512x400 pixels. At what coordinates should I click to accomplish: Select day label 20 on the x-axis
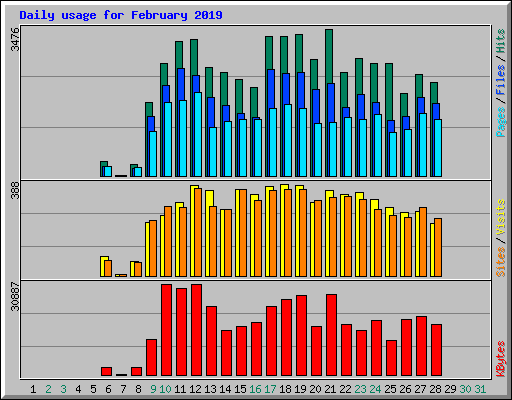[x=315, y=389]
